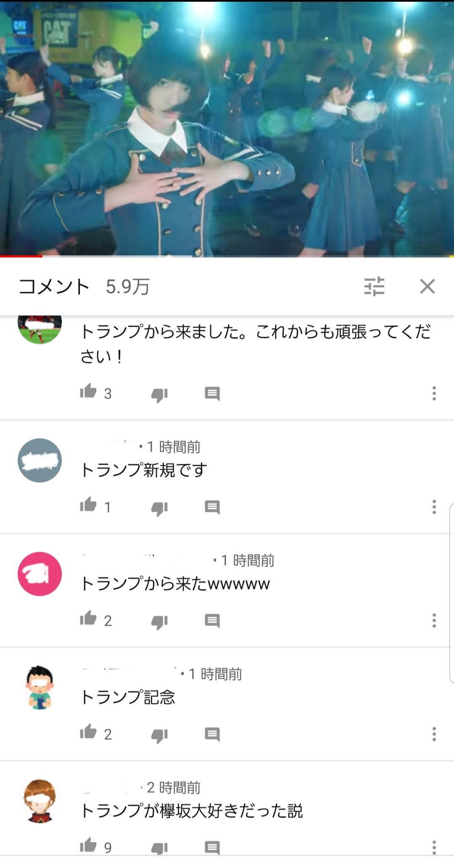Image resolution: width=454 pixels, height=868 pixels.
Task: Open more options for トランプから来たwwwww comment
Action: [x=434, y=620]
